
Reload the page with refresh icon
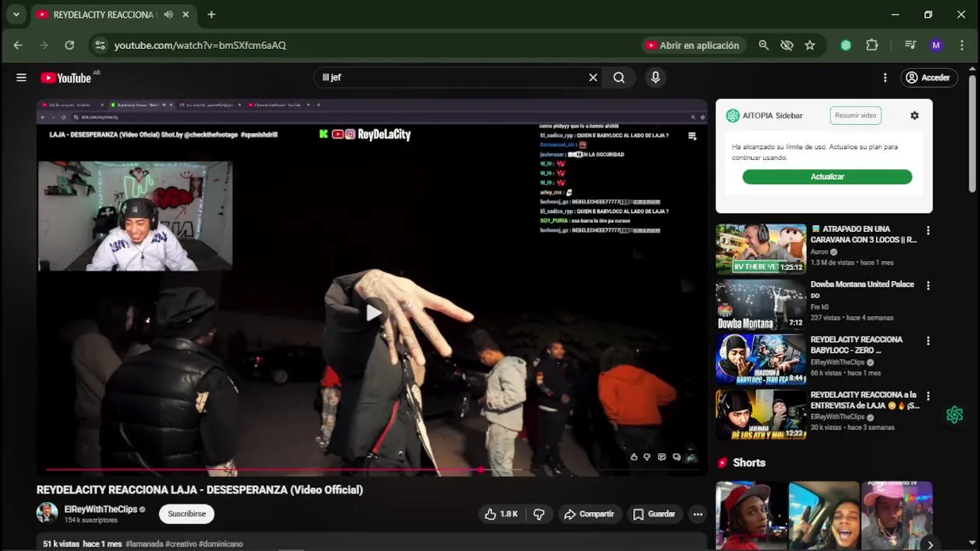point(69,45)
